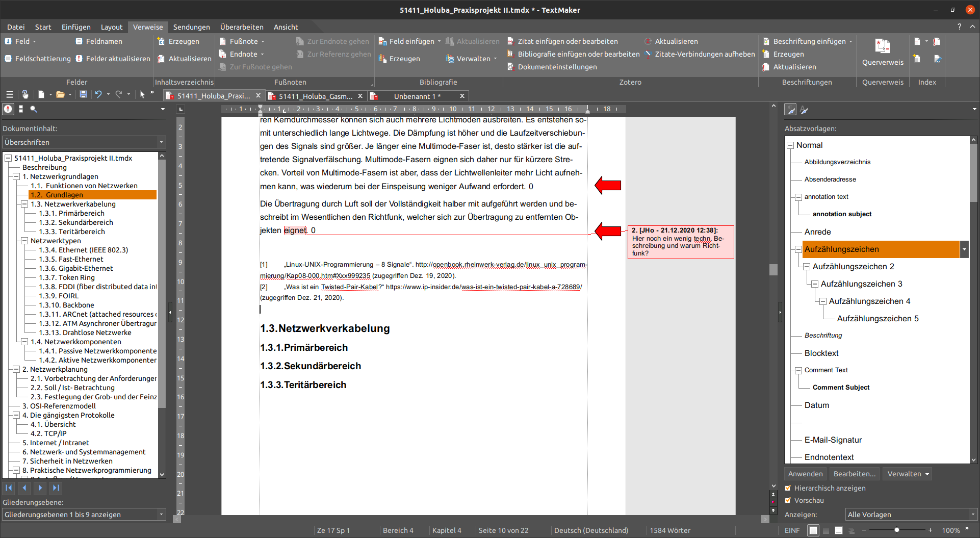Click the magnifier search icon in sidebar
The image size is (980, 538).
coord(34,109)
